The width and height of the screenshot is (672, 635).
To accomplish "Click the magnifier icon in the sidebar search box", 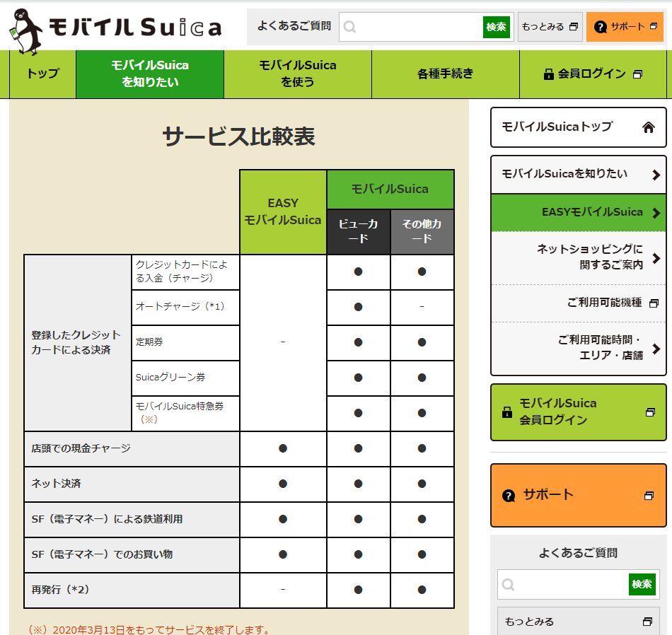I will pyautogui.click(x=508, y=585).
